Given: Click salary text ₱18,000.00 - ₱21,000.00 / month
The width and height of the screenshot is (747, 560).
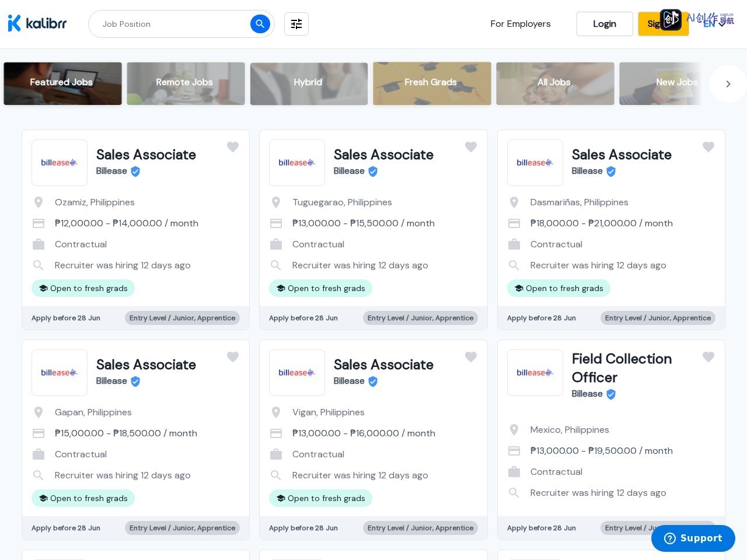Looking at the screenshot, I should (601, 223).
